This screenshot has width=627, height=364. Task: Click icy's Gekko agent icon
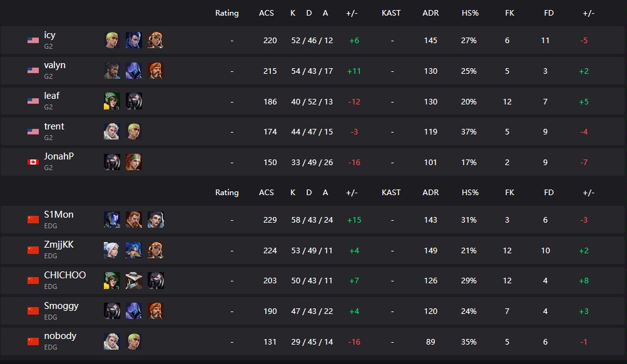pyautogui.click(x=112, y=41)
